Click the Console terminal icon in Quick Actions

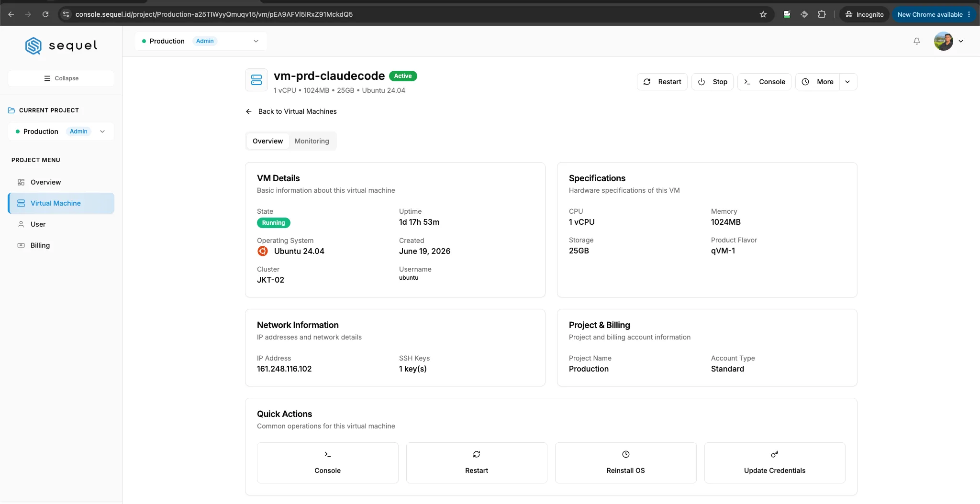pyautogui.click(x=327, y=454)
